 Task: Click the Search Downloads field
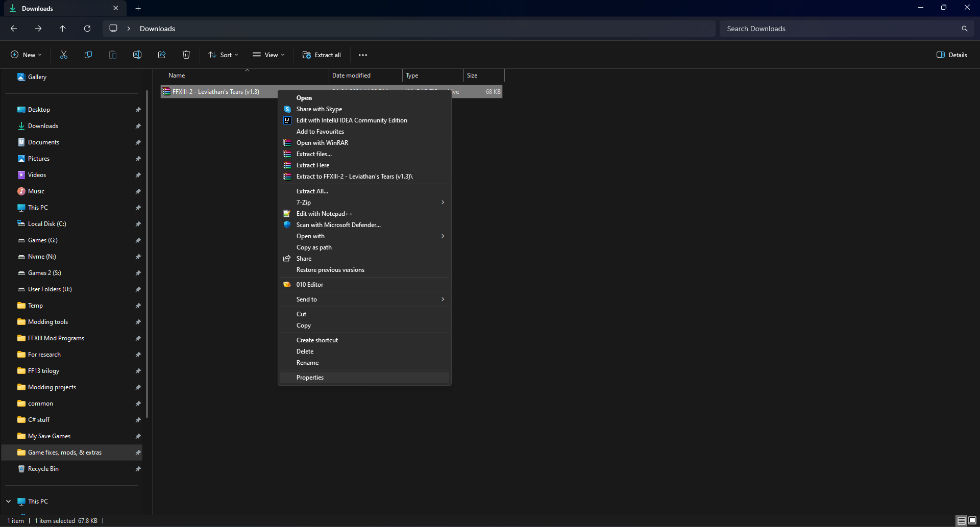[x=842, y=29]
